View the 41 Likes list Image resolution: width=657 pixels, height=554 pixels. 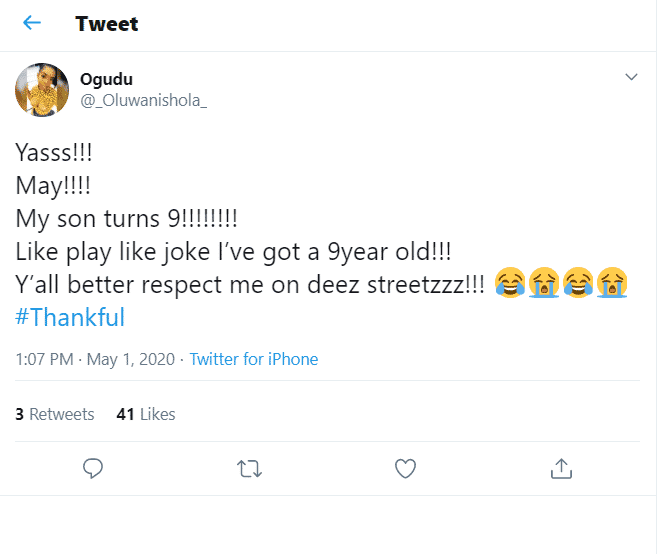click(x=146, y=413)
